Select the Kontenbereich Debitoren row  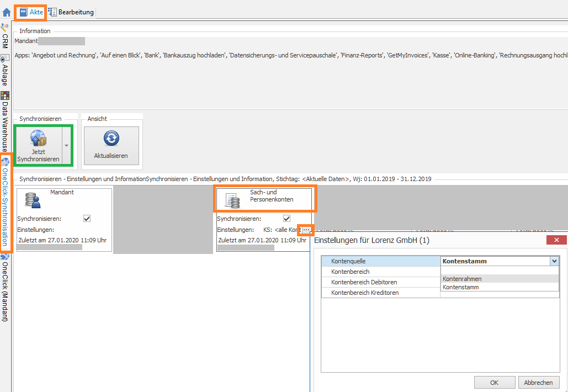point(381,282)
